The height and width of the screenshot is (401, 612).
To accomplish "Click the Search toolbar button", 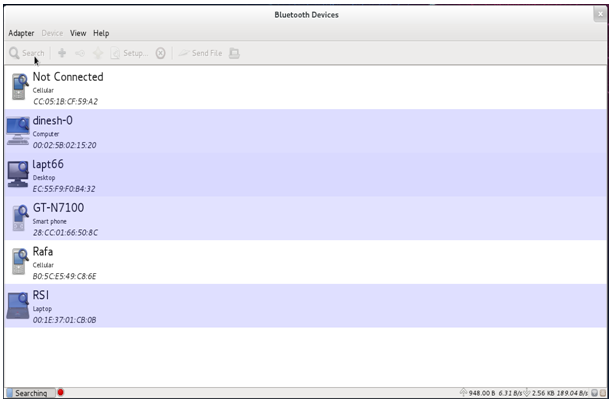I will click(x=27, y=52).
